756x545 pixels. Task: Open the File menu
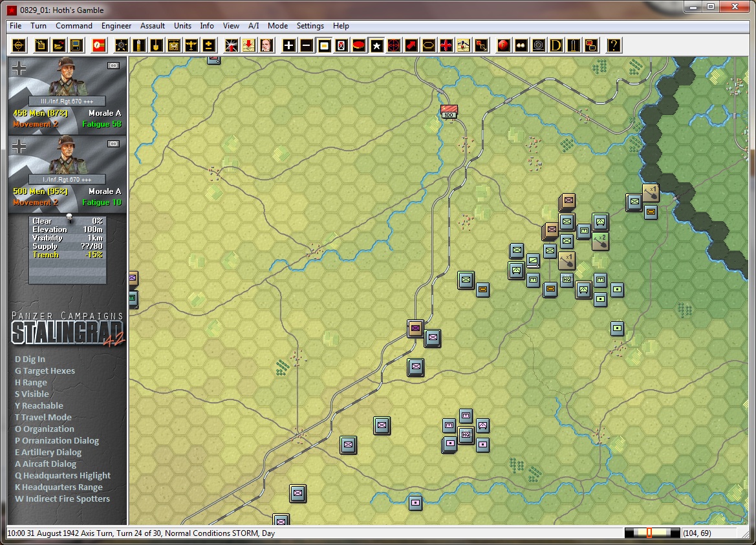(16, 26)
